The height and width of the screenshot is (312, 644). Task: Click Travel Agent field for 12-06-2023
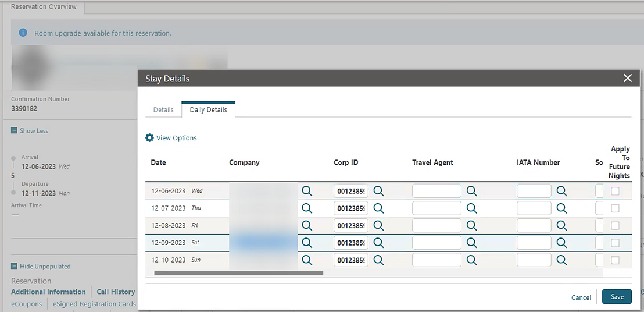437,191
